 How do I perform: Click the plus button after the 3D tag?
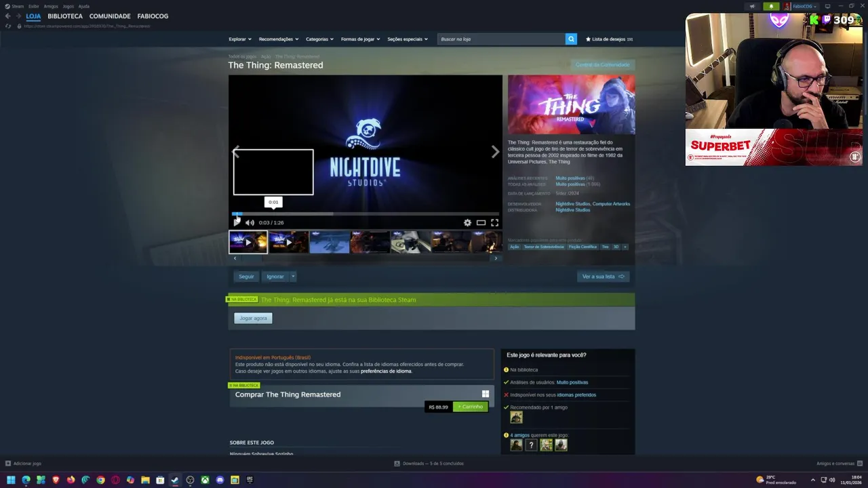coord(625,247)
